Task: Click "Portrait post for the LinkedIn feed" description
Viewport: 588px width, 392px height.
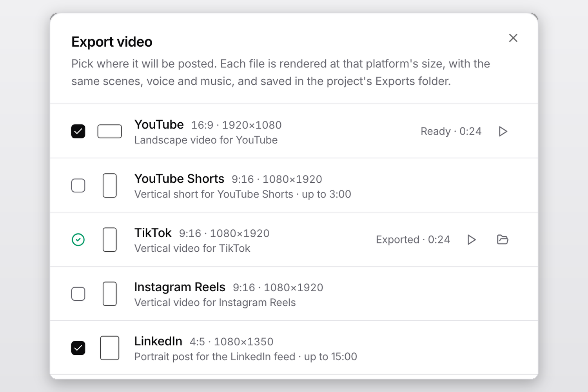Action: [x=214, y=357]
